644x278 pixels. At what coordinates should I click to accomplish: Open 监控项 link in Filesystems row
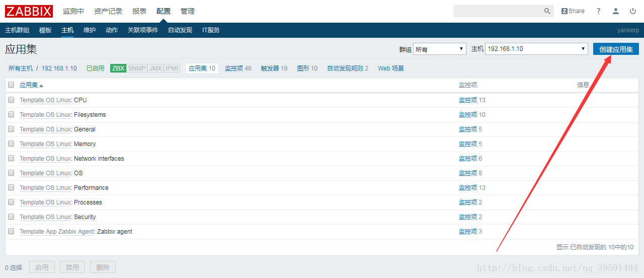pyautogui.click(x=468, y=115)
